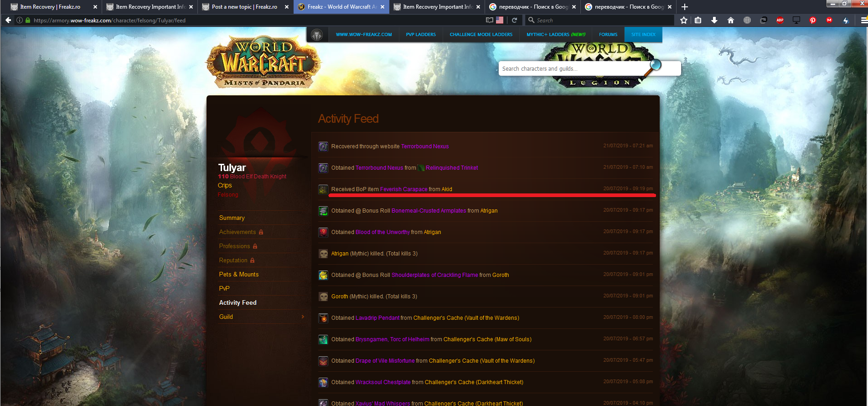Click realm name Felsong under guild
The image size is (868, 406).
click(x=228, y=195)
